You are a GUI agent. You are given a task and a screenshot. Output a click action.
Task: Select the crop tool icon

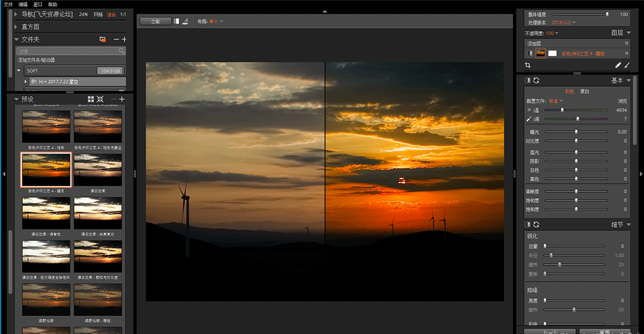coord(528,65)
